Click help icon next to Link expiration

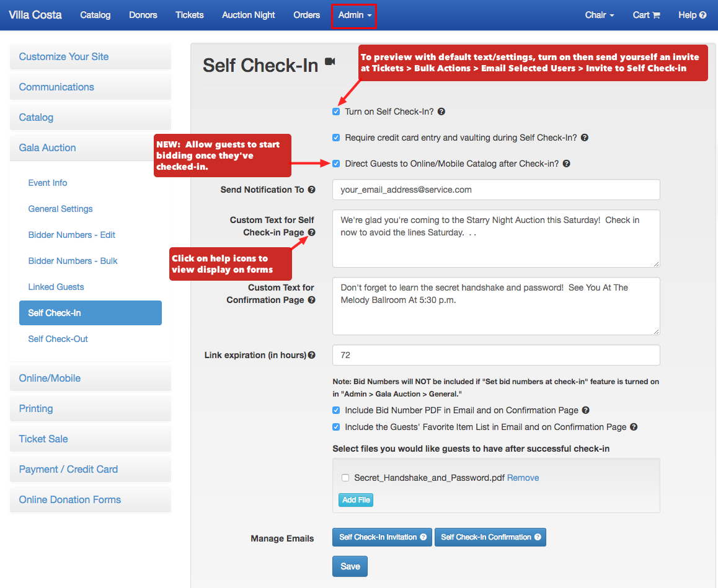[x=312, y=355]
